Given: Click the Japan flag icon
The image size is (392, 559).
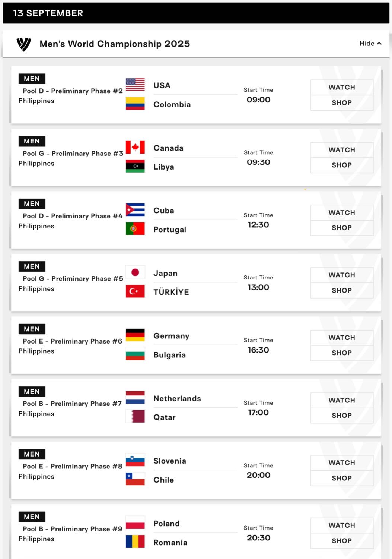Looking at the screenshot, I should 135,272.
